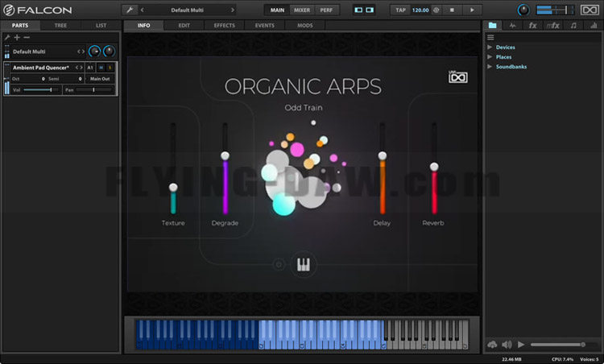604x364 pixels.
Task: Click Ambient Pad Quencer preset arrows
Action: [x=79, y=68]
